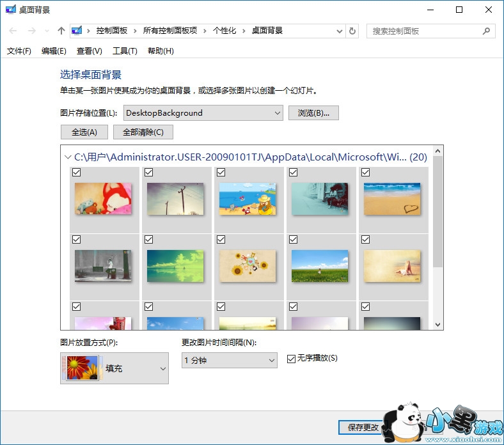Click scrollbar down arrow in wallpaper list

[x=437, y=325]
